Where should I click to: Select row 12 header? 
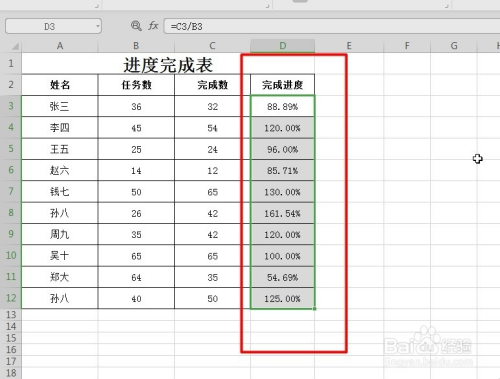tap(11, 298)
